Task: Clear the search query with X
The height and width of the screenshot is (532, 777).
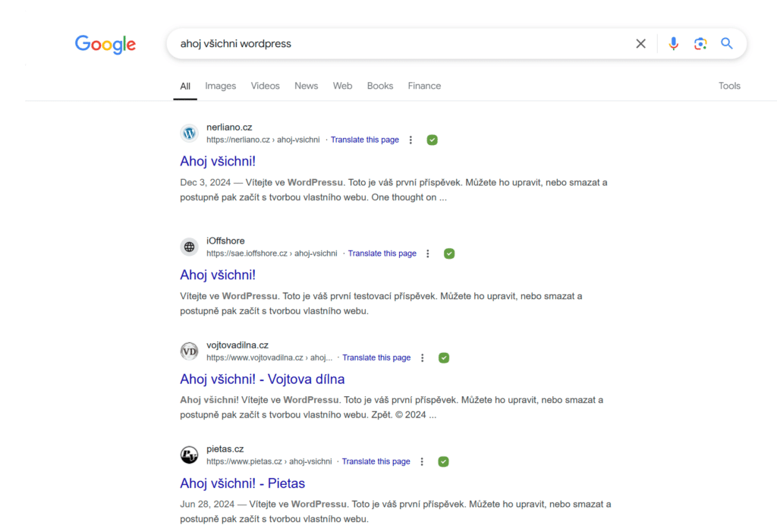Action: 640,43
